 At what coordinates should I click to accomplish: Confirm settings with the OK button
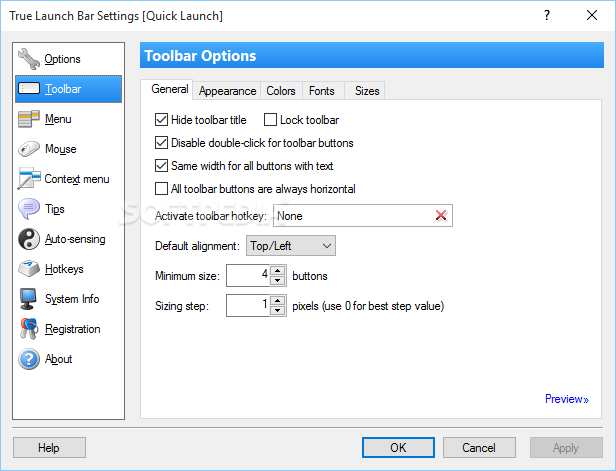coord(398,447)
